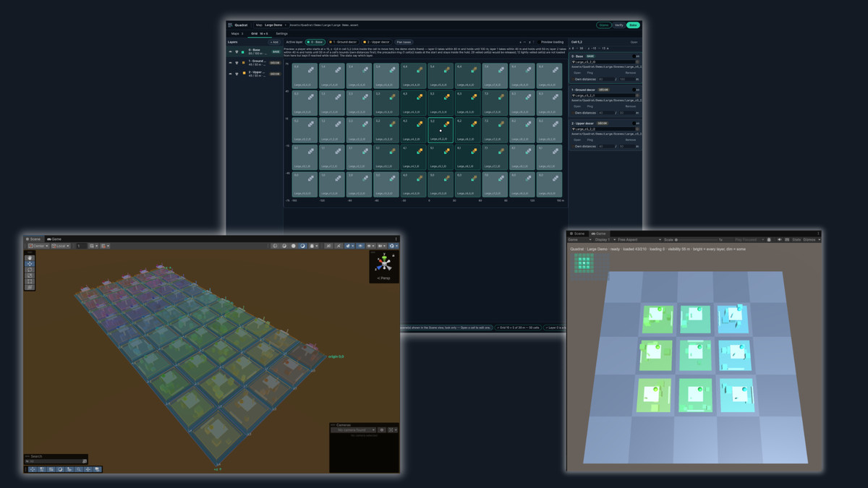Open the Center pivot dropdown in Scene view
The image size is (868, 488).
pos(37,246)
